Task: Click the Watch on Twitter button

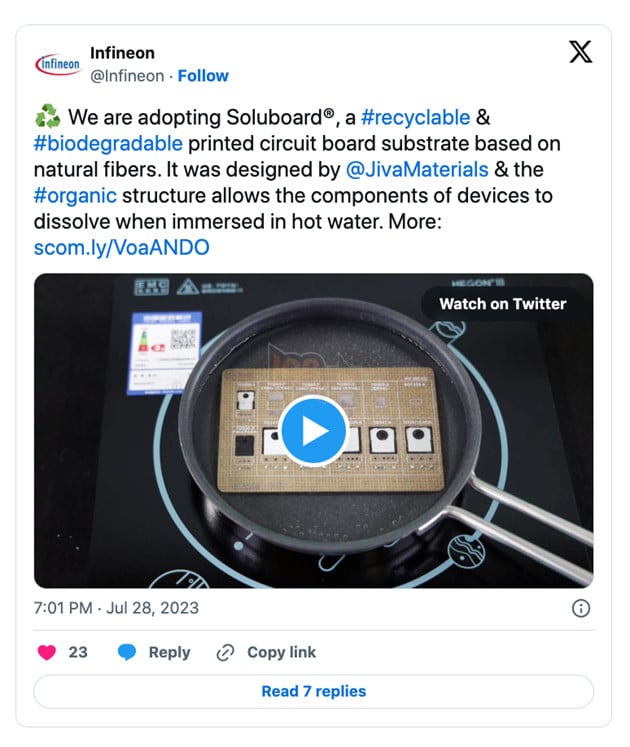Action: (502, 304)
